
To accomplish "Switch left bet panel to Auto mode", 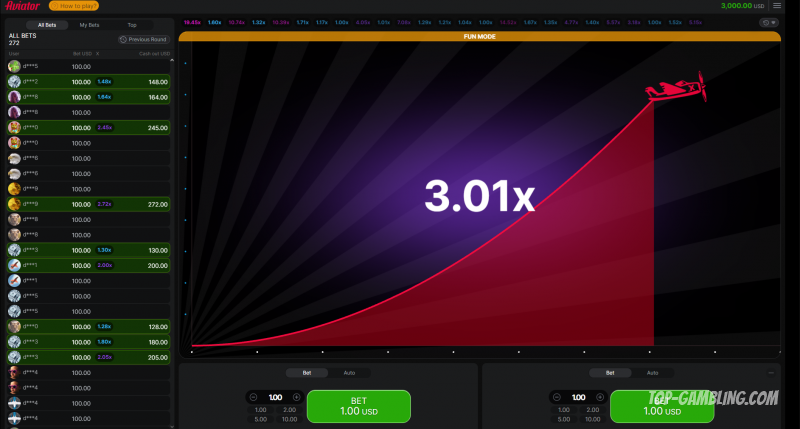I will [349, 373].
